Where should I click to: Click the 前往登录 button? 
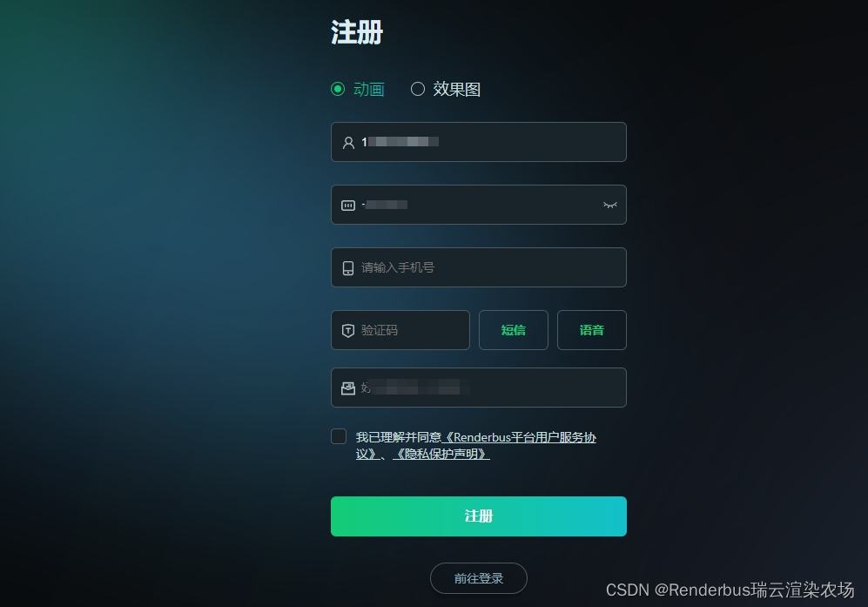click(479, 578)
